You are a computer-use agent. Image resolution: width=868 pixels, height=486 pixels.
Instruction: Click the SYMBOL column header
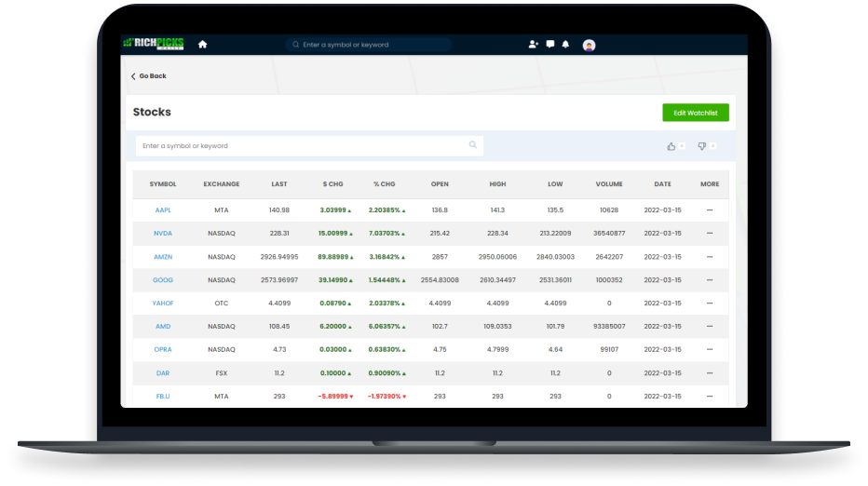(x=163, y=184)
